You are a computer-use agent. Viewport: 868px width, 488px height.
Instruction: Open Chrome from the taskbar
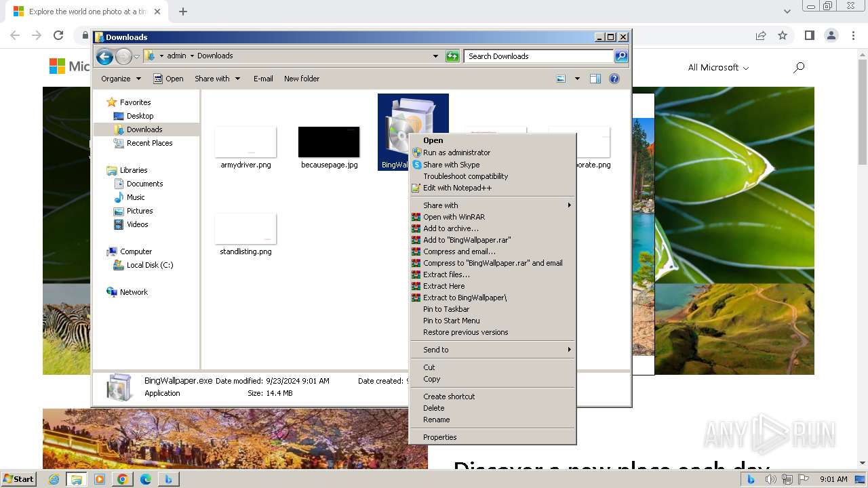point(122,479)
